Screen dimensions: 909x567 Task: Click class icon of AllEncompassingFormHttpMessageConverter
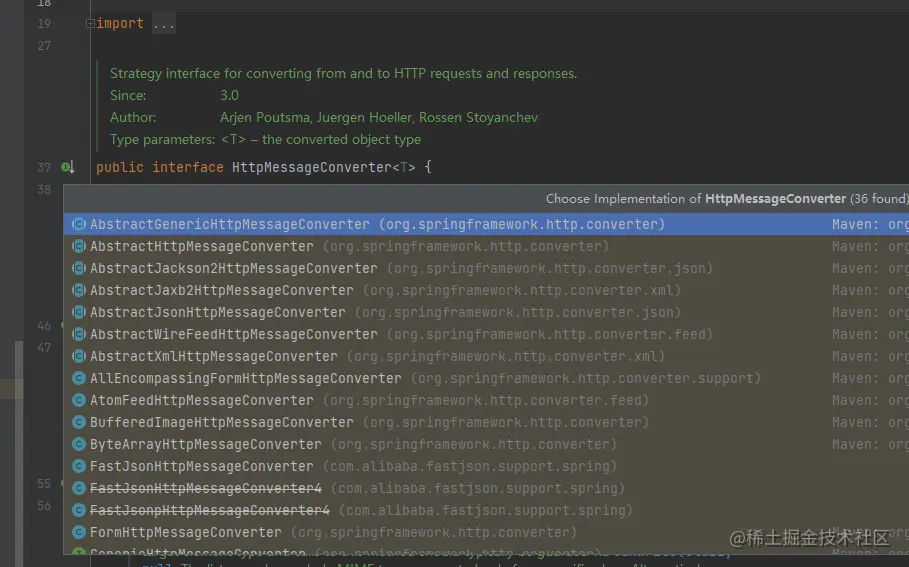(79, 379)
